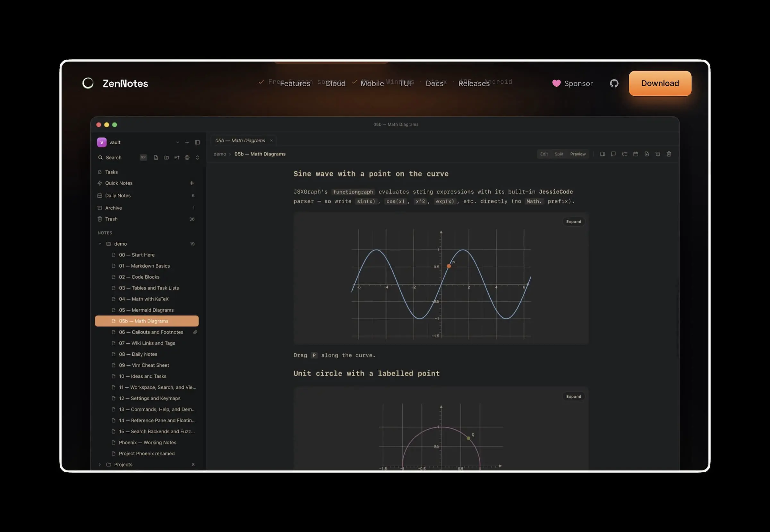The image size is (770, 532).
Task: Switch the note to Preview mode
Action: (578, 154)
